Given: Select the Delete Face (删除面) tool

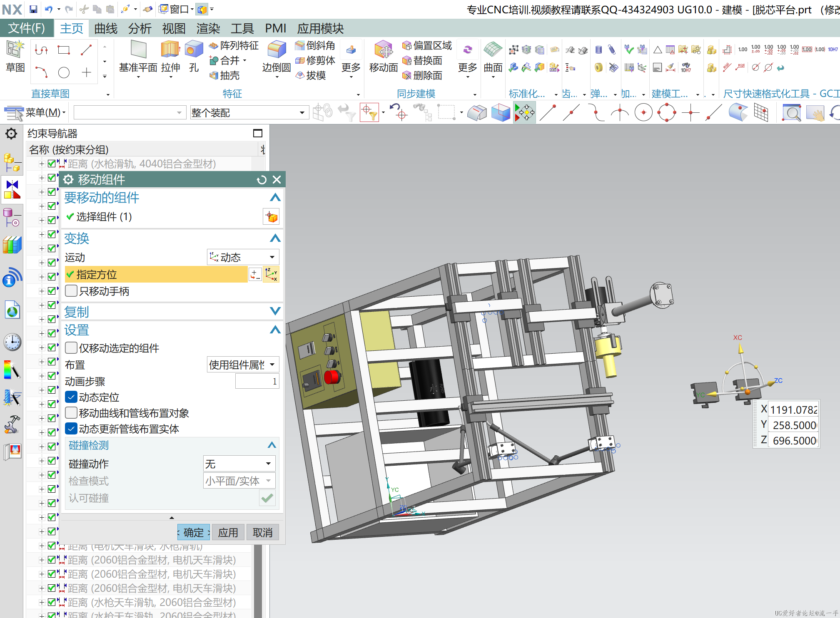Looking at the screenshot, I should (x=422, y=75).
